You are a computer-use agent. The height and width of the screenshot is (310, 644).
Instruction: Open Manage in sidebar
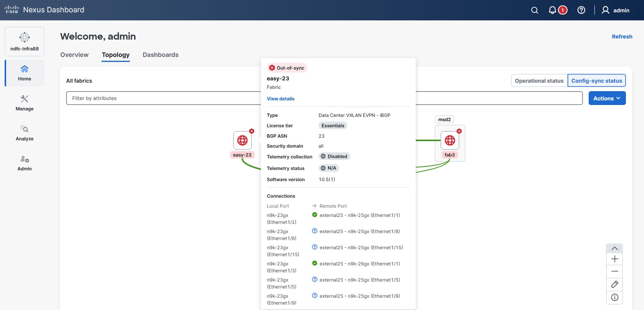(x=25, y=103)
